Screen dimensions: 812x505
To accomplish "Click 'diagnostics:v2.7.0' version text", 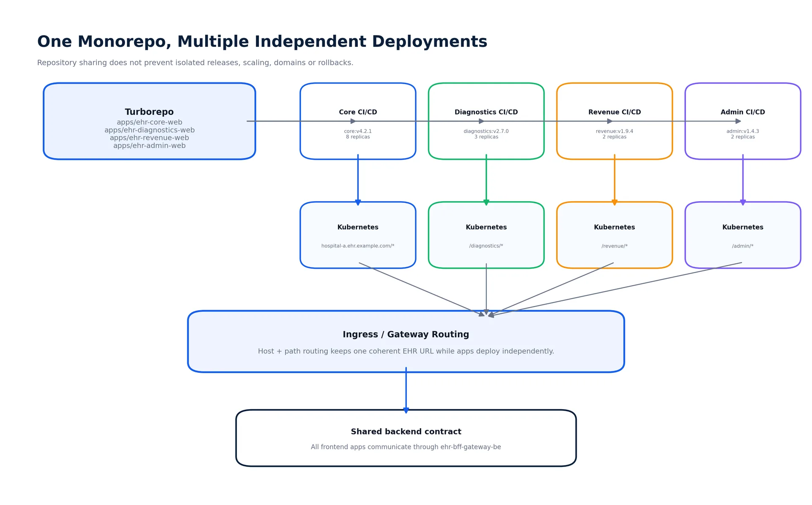I will [486, 131].
